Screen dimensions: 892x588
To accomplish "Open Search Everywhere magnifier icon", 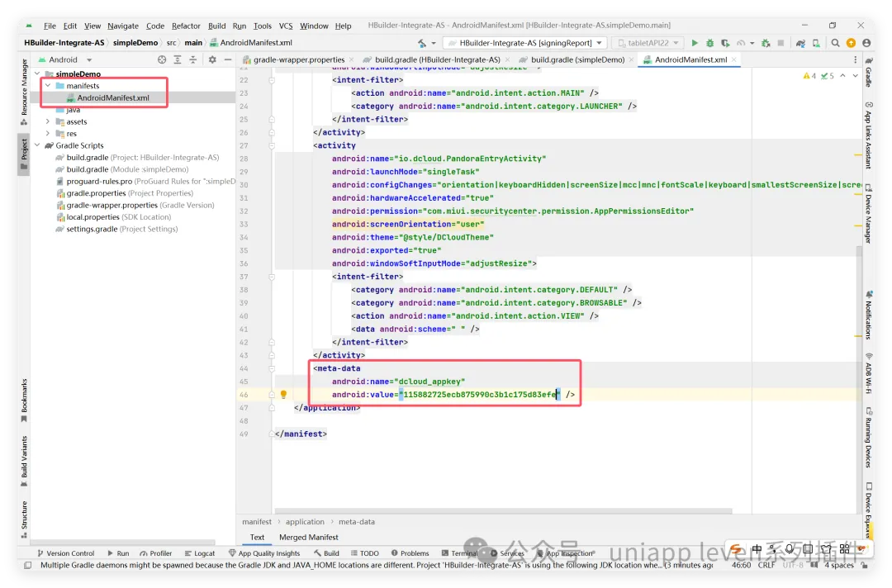I will [x=835, y=43].
